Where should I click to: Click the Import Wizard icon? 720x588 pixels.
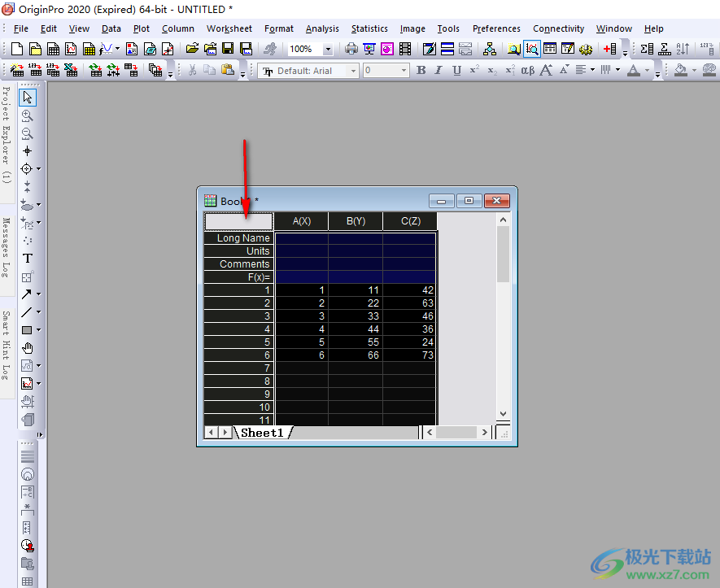[x=17, y=70]
